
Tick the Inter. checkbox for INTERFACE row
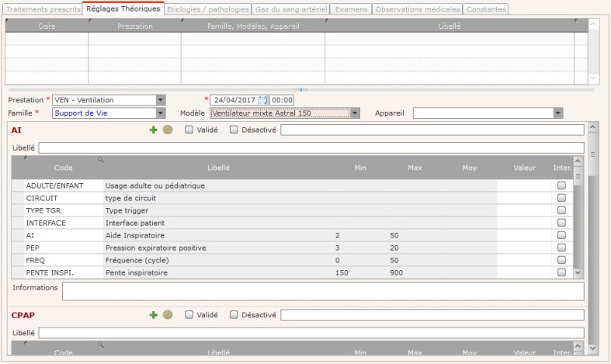[561, 223]
